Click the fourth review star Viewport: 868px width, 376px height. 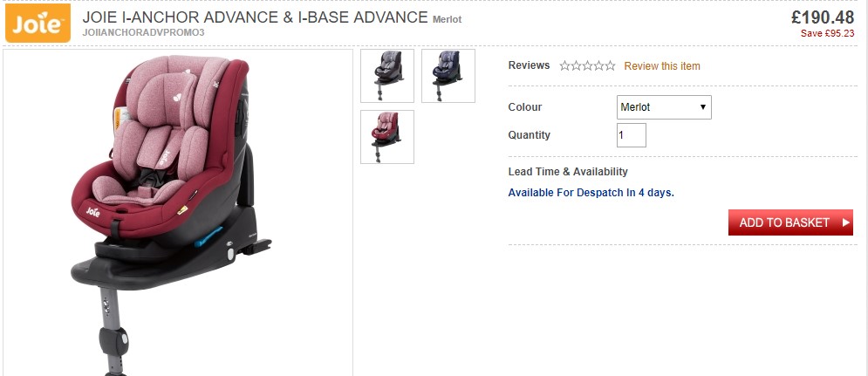(x=598, y=66)
